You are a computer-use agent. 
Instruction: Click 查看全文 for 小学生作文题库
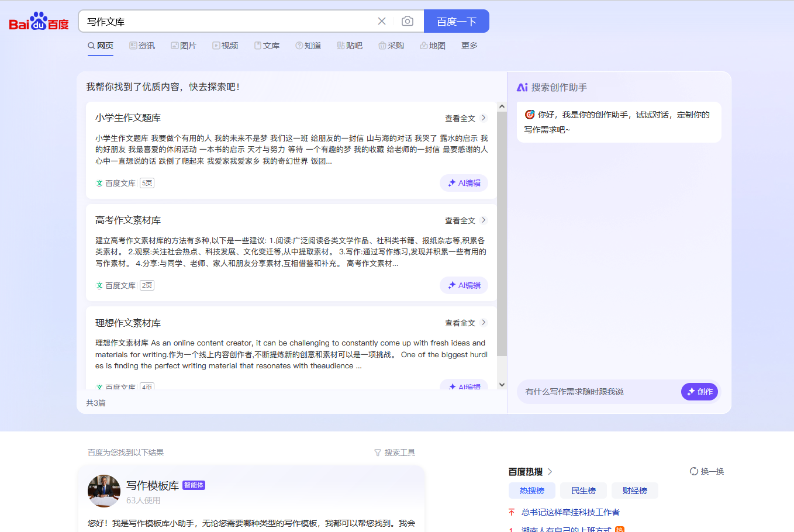tap(460, 118)
